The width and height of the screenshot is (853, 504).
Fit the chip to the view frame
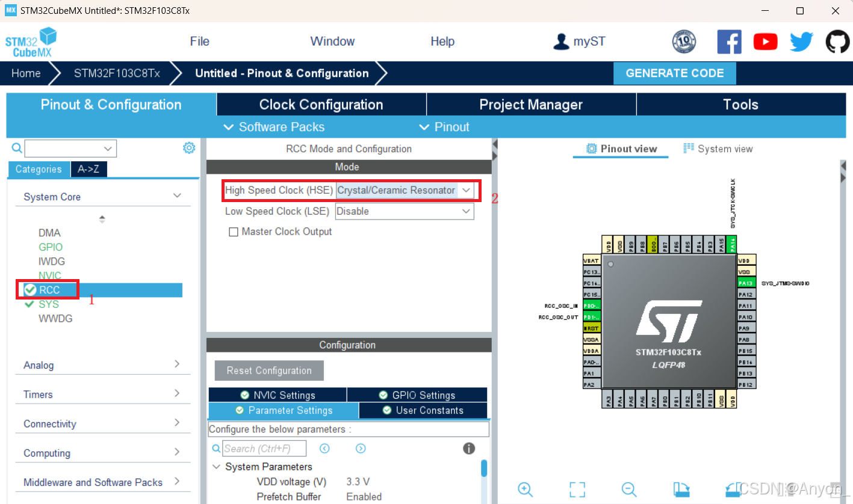coord(577,489)
